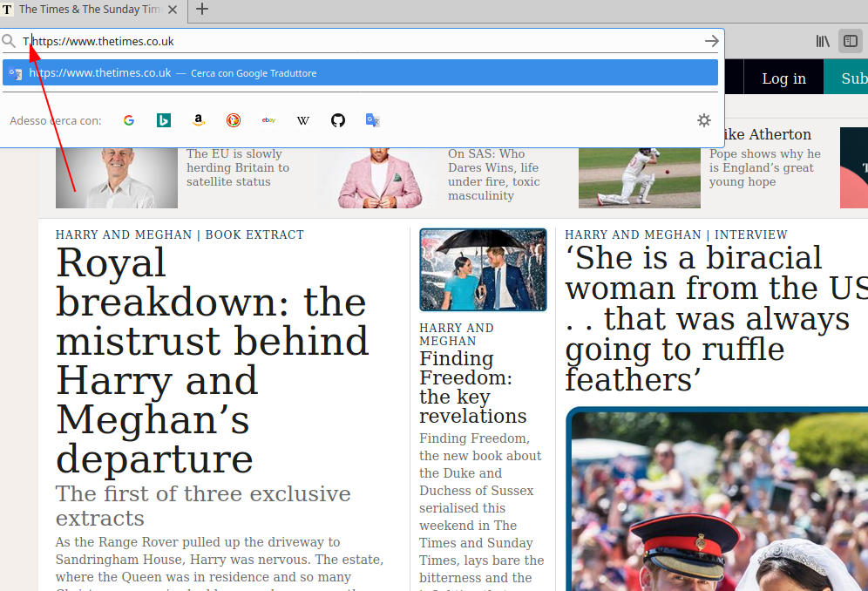Close The Times & The Sunday Times tab
The width and height of the screenshot is (868, 591).
pos(173,10)
